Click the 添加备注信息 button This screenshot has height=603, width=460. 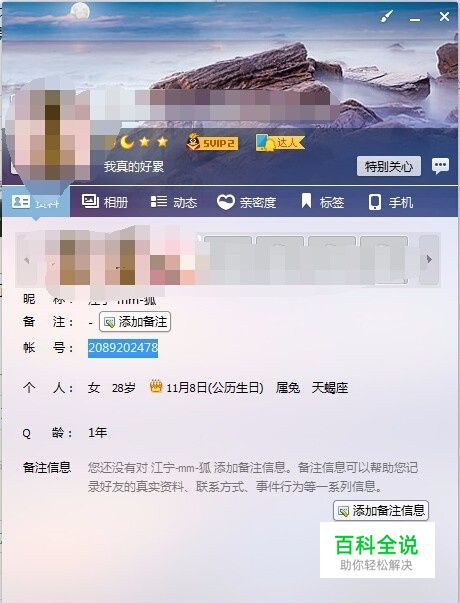(x=381, y=511)
